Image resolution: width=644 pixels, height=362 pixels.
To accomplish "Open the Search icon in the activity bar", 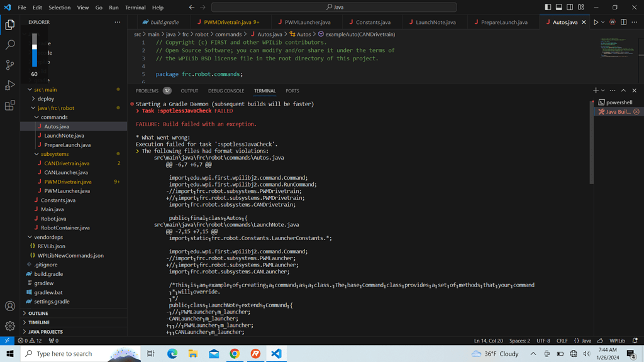I will (x=9, y=44).
